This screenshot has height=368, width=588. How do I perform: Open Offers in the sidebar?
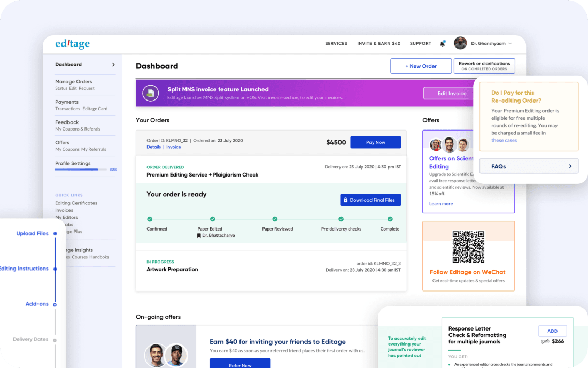62,143
